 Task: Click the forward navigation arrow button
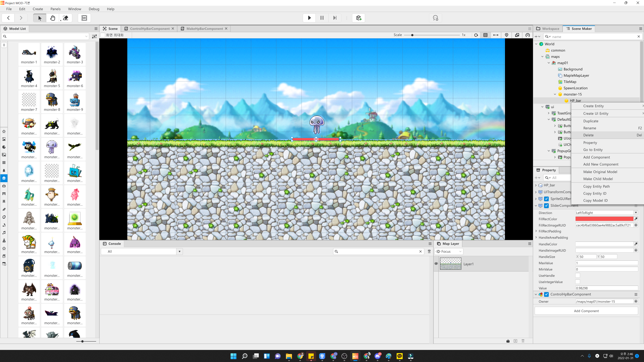21,18
